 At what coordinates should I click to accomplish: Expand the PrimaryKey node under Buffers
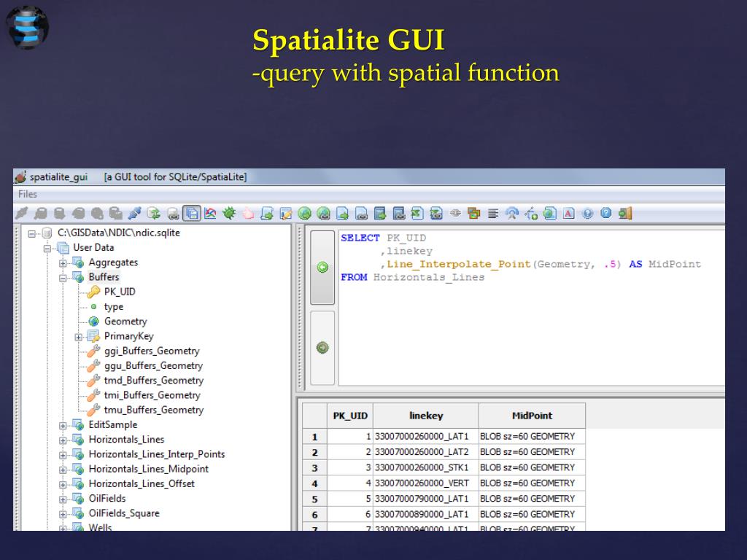point(79,337)
